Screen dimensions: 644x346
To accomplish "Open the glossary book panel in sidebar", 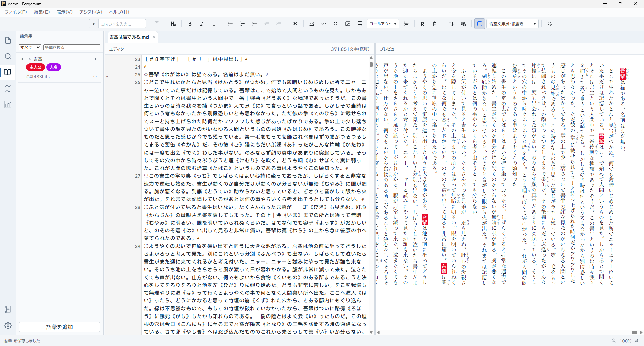I will pyautogui.click(x=8, y=72).
